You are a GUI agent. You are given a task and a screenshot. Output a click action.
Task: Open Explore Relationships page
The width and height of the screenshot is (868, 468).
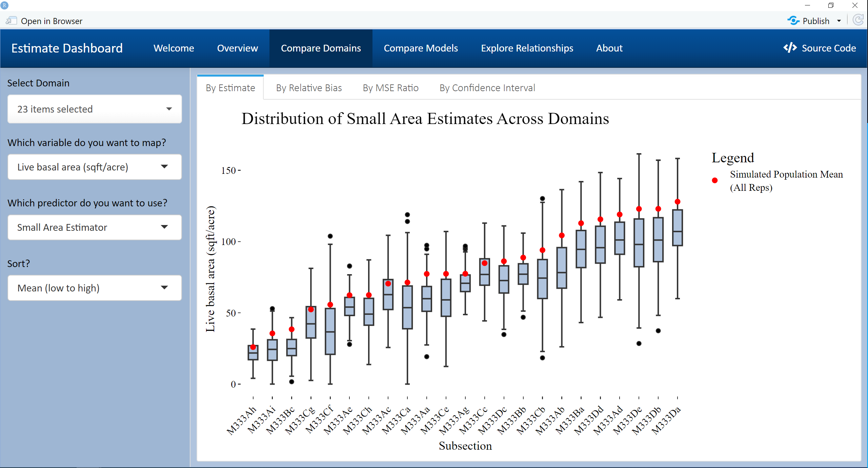point(527,48)
